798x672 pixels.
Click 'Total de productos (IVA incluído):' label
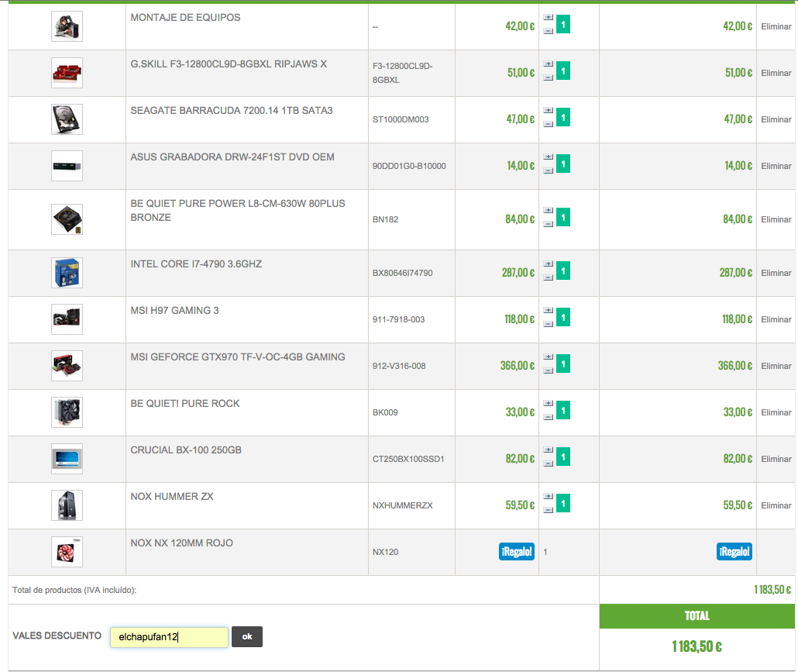tap(74, 590)
